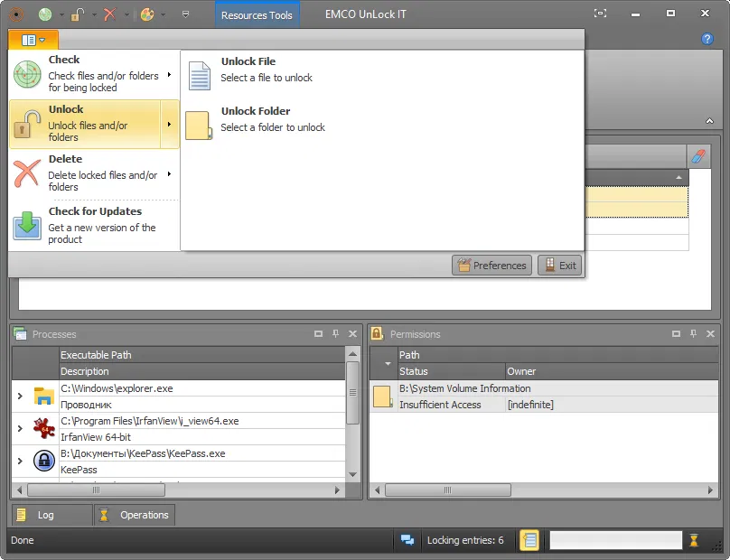The width and height of the screenshot is (730, 560).
Task: Click the highlighted log list status bar icon
Action: 529,540
